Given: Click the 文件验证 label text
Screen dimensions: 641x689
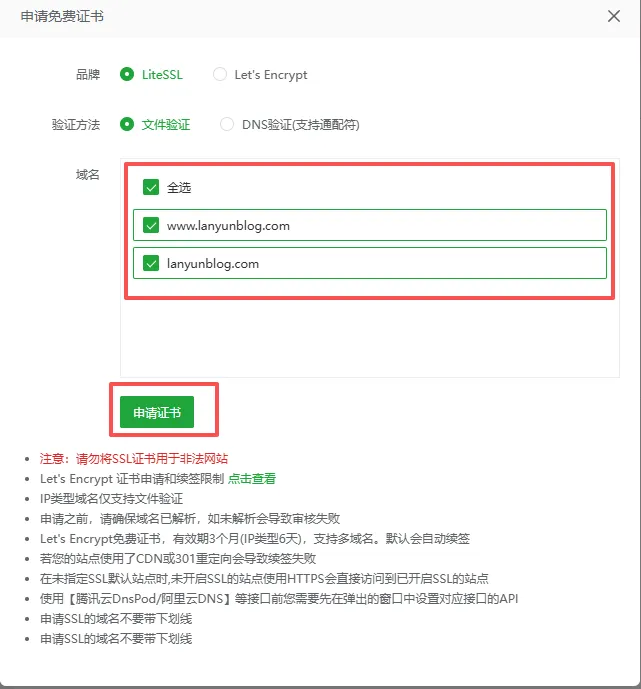Looking at the screenshot, I should point(166,125).
